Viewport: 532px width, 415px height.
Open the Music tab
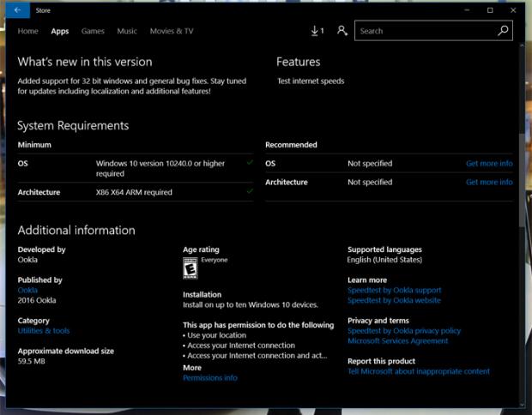(x=127, y=31)
